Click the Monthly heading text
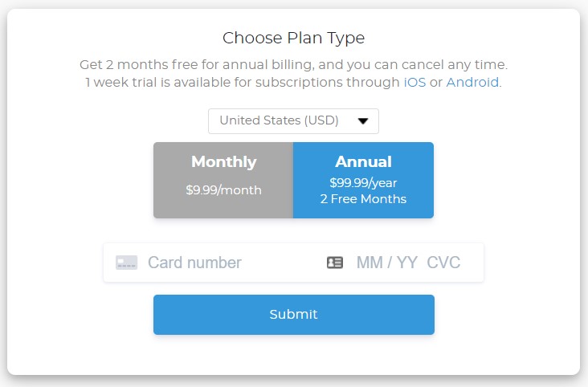Viewport: 588px width, 387px height. 224,162
